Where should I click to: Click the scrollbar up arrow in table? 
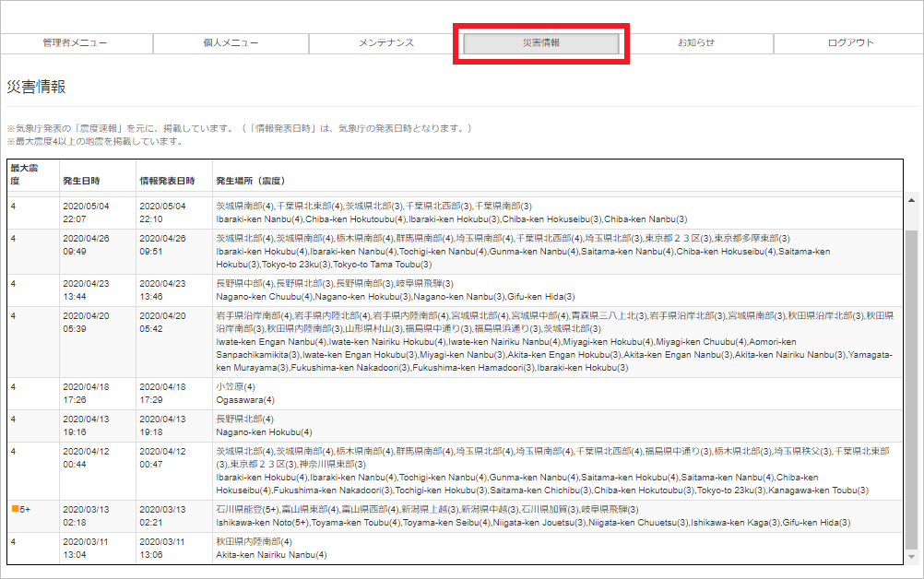pyautogui.click(x=912, y=200)
